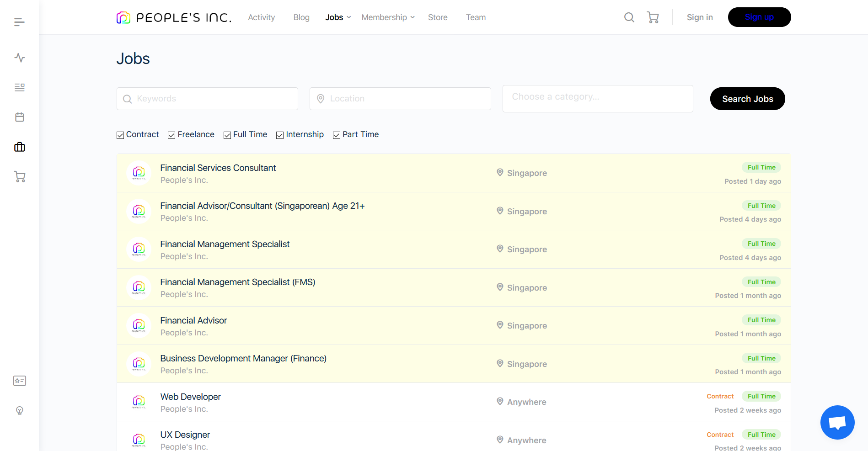Uncheck the Contract job type checkbox
Image resolution: width=868 pixels, height=451 pixels.
tap(120, 135)
